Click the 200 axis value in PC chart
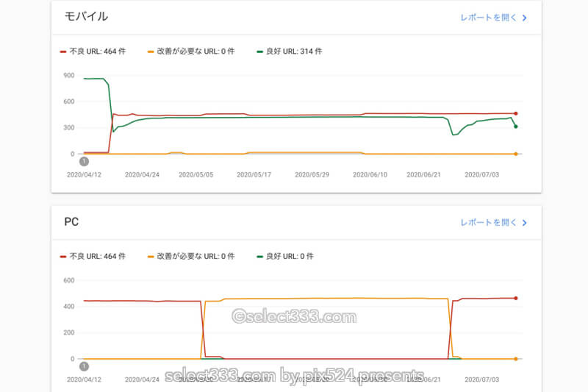 (69, 332)
